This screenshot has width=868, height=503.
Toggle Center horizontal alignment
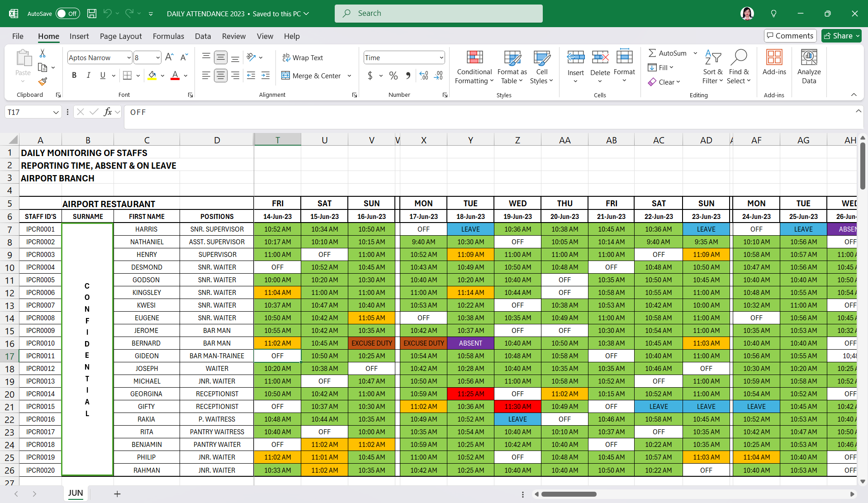221,76
